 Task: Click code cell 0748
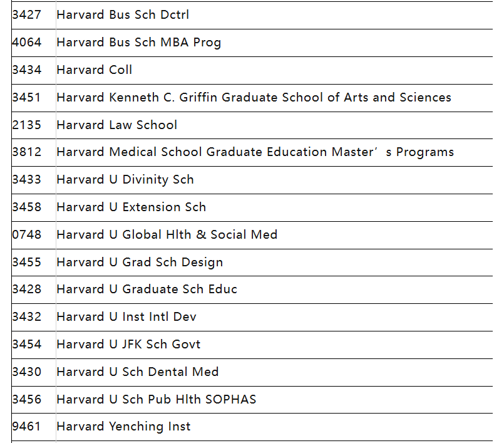click(x=27, y=235)
